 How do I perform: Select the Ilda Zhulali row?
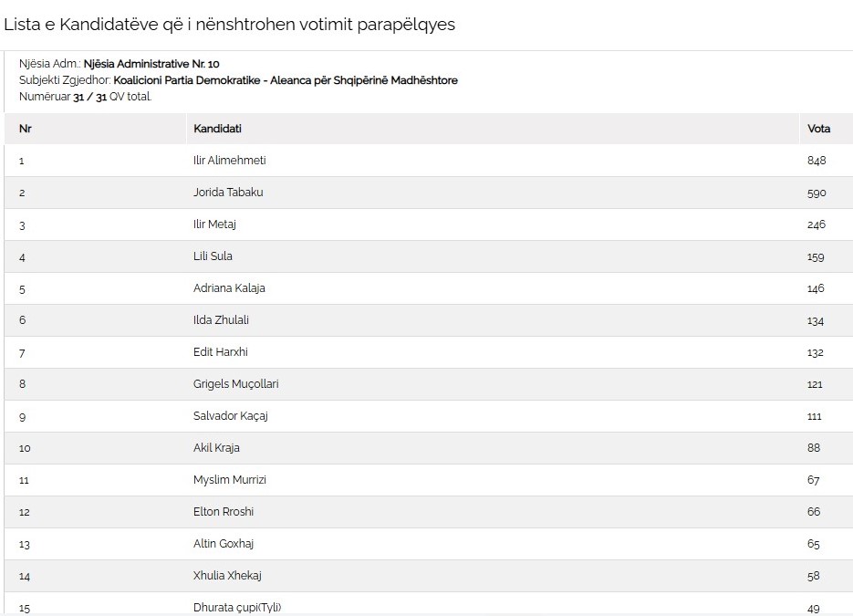(221, 320)
